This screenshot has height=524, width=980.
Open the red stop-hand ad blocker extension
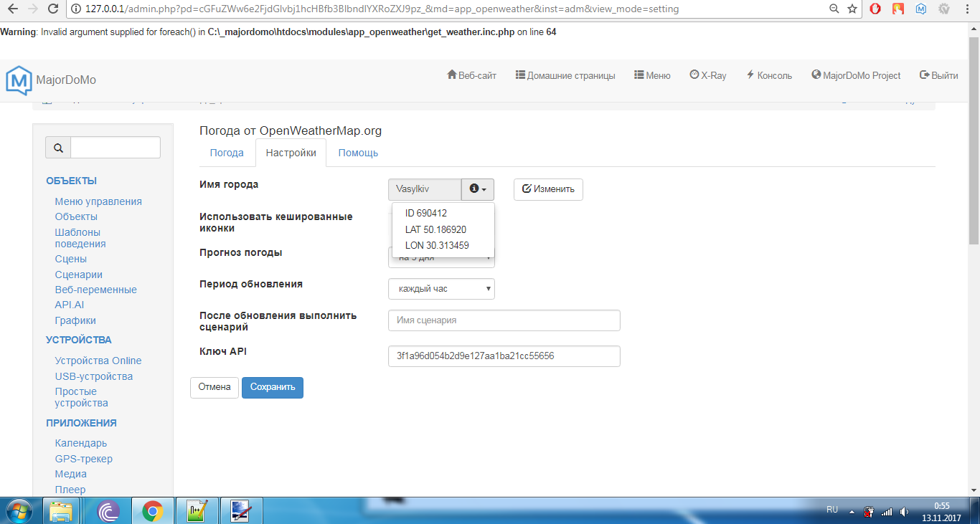click(x=875, y=9)
